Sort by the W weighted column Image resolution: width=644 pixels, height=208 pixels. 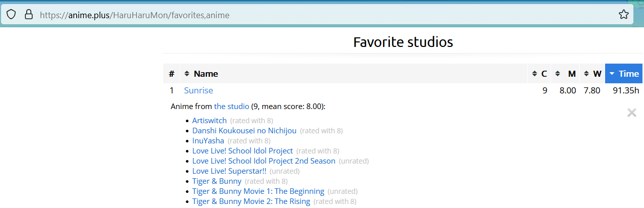[x=592, y=74]
